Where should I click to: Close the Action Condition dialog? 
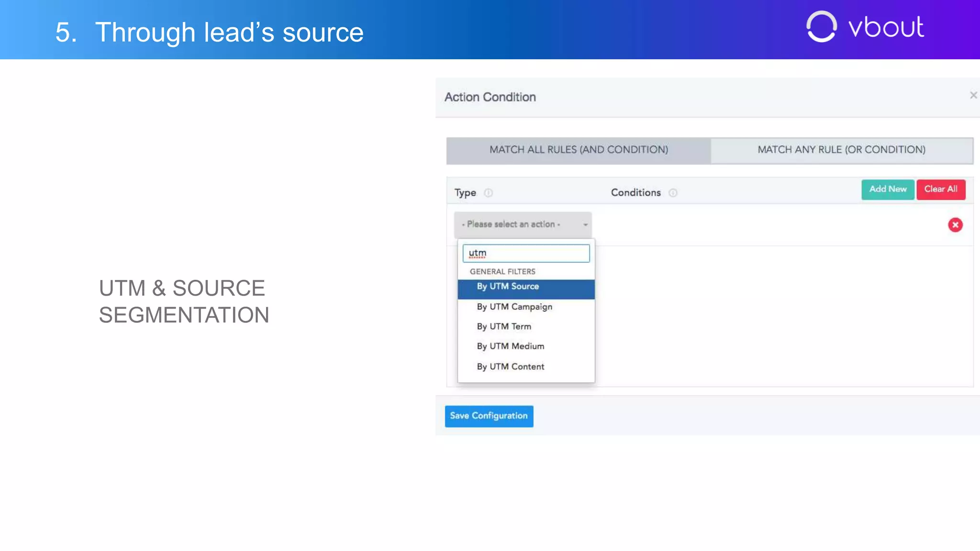point(973,95)
